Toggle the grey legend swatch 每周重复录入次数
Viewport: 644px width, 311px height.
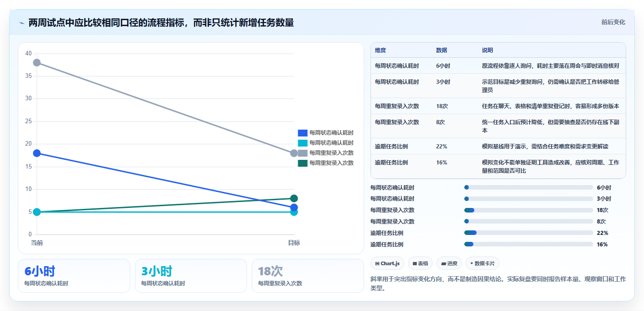click(x=303, y=153)
